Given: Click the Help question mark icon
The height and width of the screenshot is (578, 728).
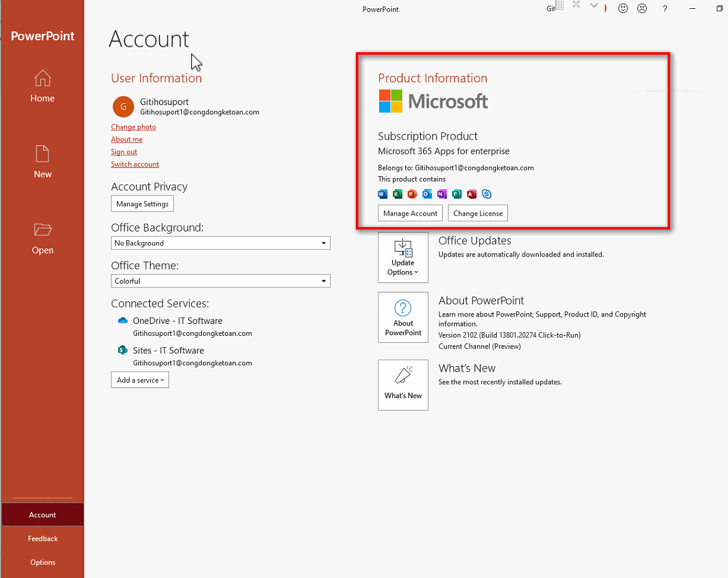Looking at the screenshot, I should (665, 8).
